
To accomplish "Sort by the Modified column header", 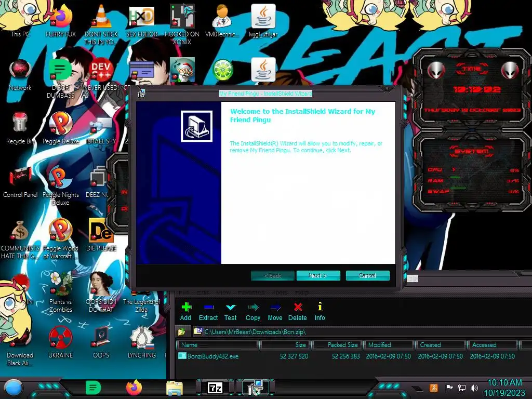I will tap(389, 345).
